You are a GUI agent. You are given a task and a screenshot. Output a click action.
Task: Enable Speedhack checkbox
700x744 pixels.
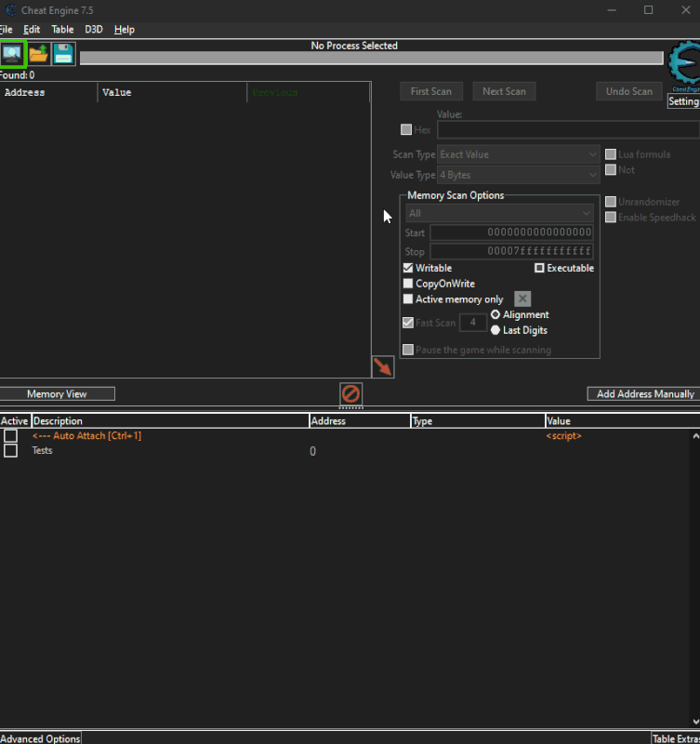point(611,218)
